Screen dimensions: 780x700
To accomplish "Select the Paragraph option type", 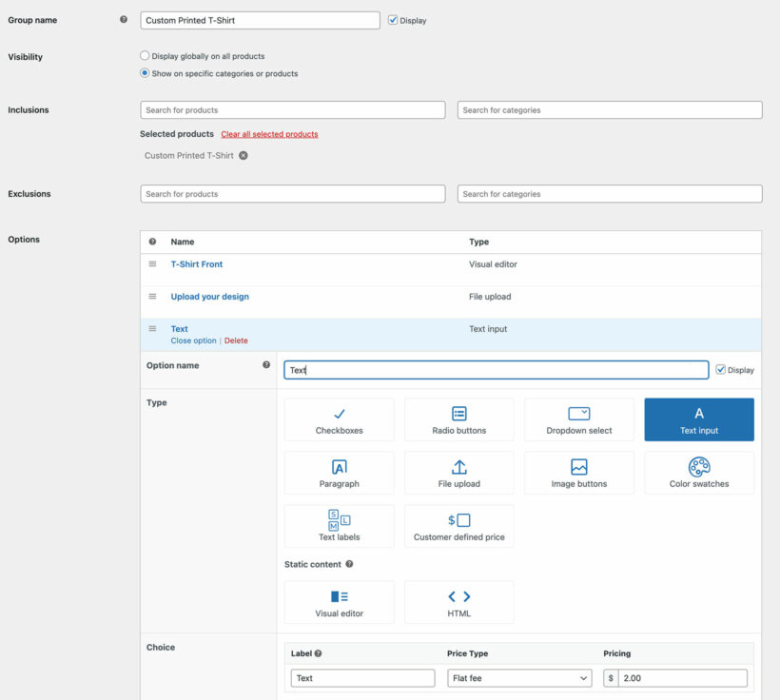I will [x=339, y=473].
